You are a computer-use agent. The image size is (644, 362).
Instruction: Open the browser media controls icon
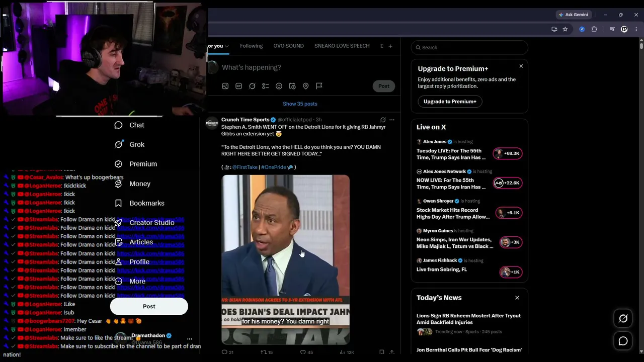612,29
